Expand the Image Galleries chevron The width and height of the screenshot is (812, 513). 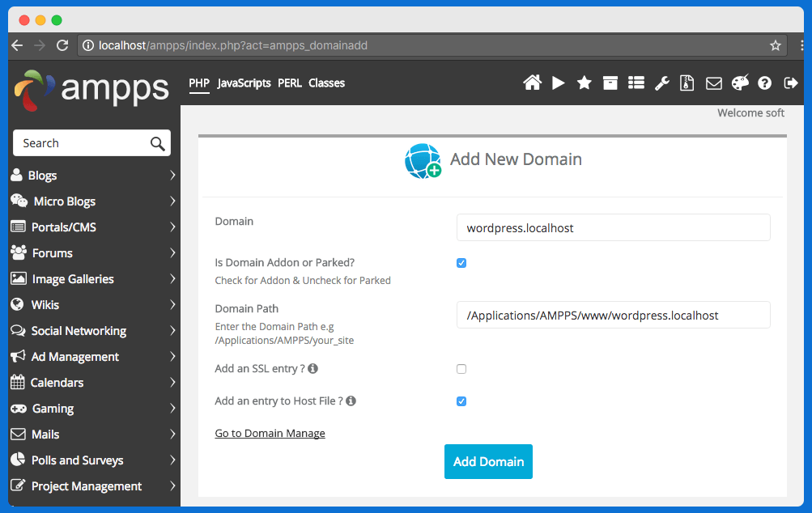pyautogui.click(x=172, y=278)
